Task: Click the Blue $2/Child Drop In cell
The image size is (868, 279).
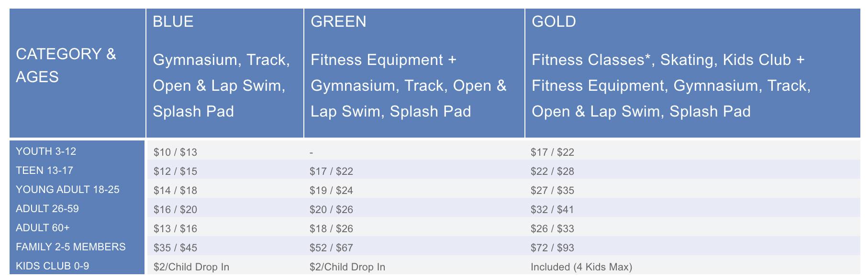Action: click(x=191, y=267)
